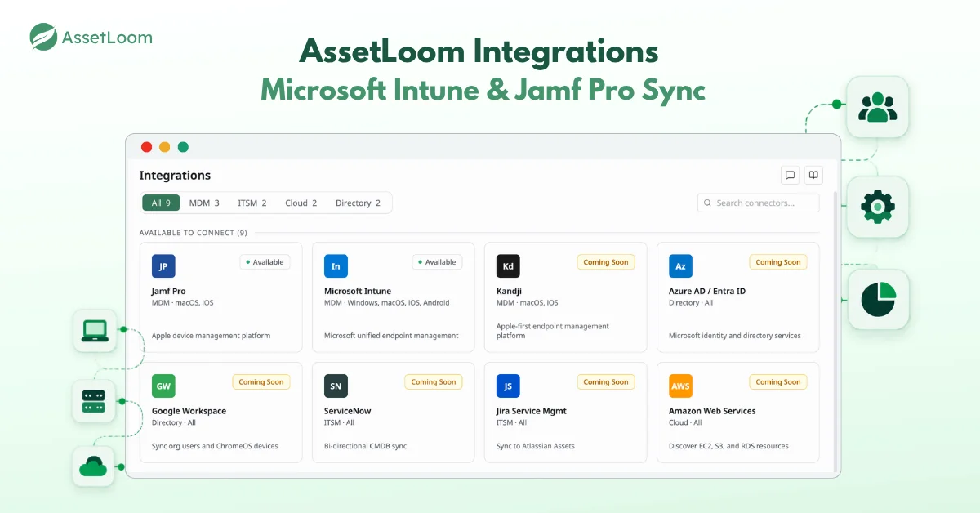980x513 pixels.
Task: Click the Jamf Pro card title
Action: 169,291
